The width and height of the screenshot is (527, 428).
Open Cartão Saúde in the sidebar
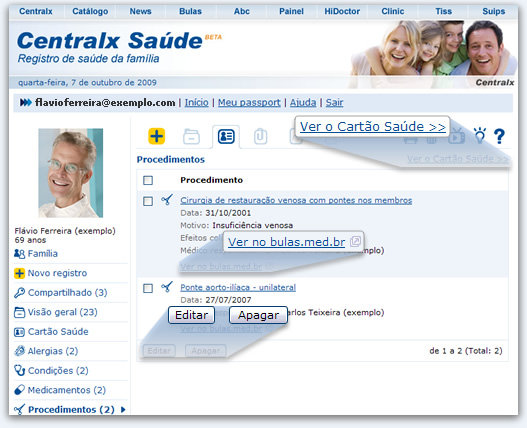click(51, 332)
